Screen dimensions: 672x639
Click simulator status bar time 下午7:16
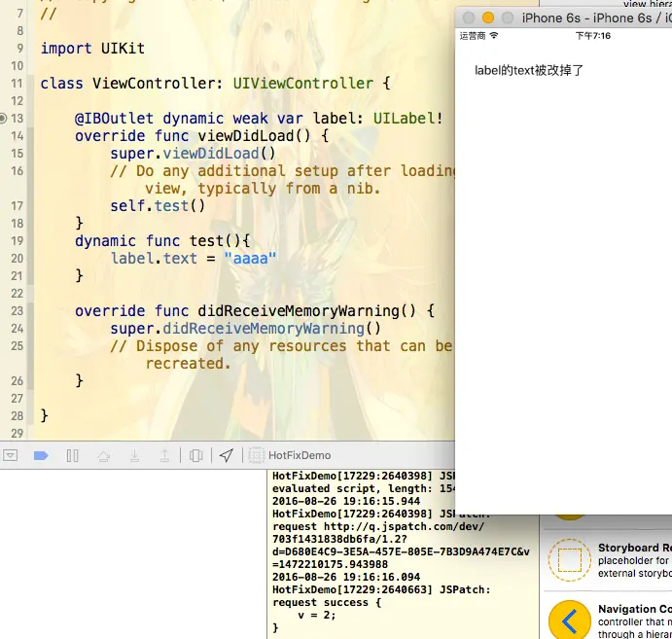592,36
